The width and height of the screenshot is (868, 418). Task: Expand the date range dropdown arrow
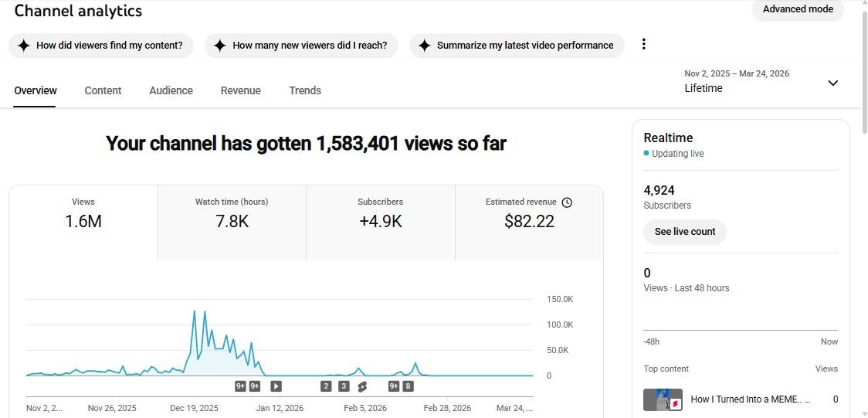click(832, 83)
